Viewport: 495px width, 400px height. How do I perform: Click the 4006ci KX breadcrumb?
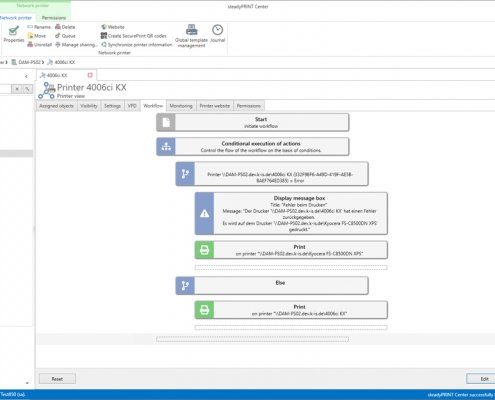pyautogui.click(x=61, y=62)
